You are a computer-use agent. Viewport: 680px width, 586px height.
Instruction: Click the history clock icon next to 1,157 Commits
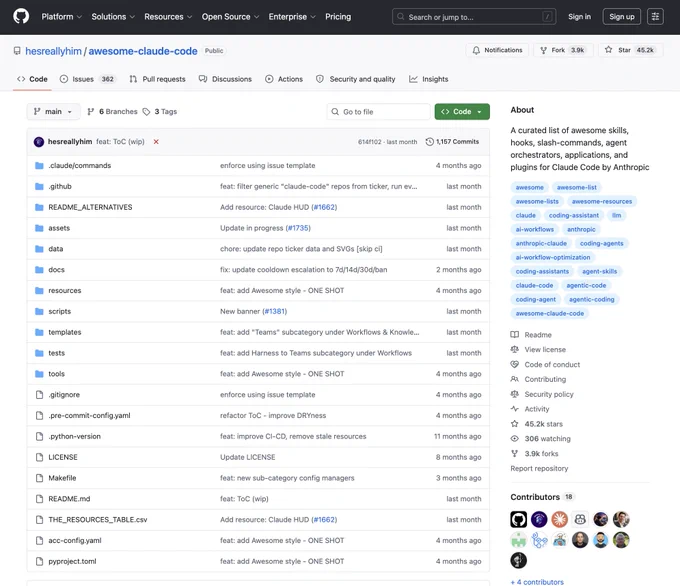[x=429, y=142]
